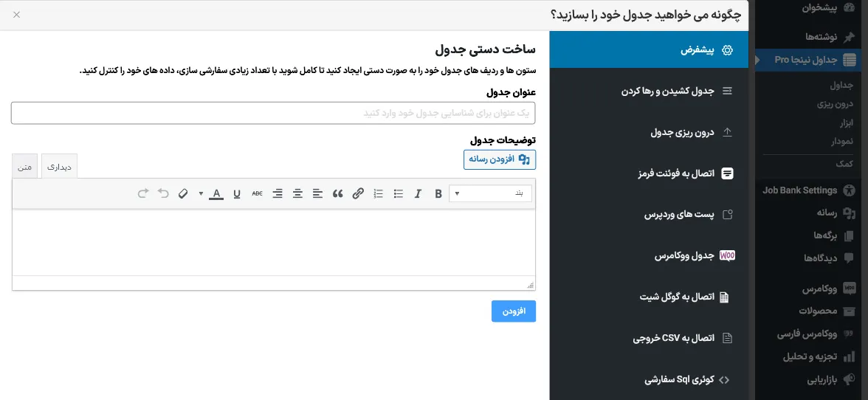Open the کمک help submenu item
The width and height of the screenshot is (868, 400).
[x=844, y=165]
